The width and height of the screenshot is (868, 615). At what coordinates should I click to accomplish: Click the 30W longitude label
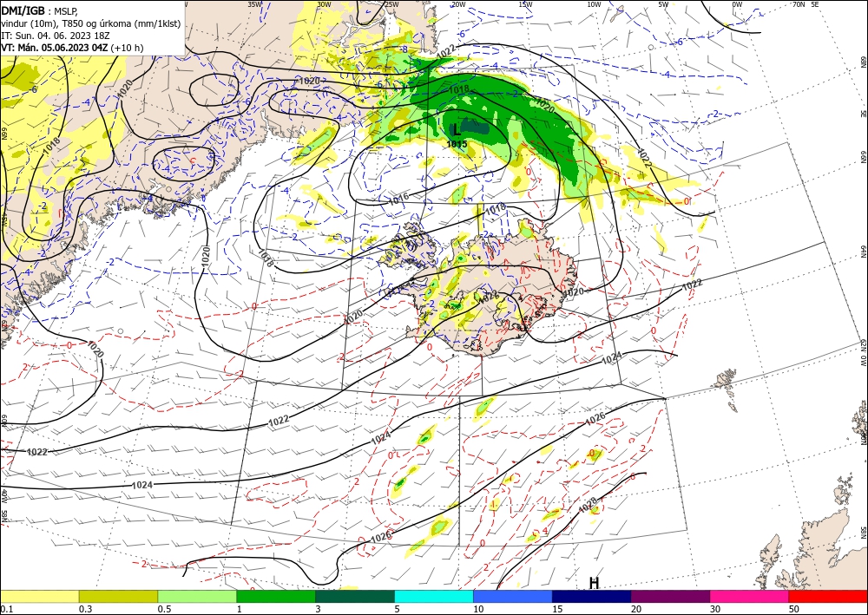[324, 4]
